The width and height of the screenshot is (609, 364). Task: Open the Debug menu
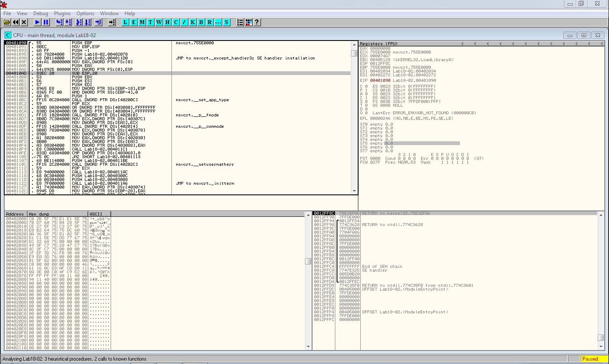pyautogui.click(x=41, y=13)
